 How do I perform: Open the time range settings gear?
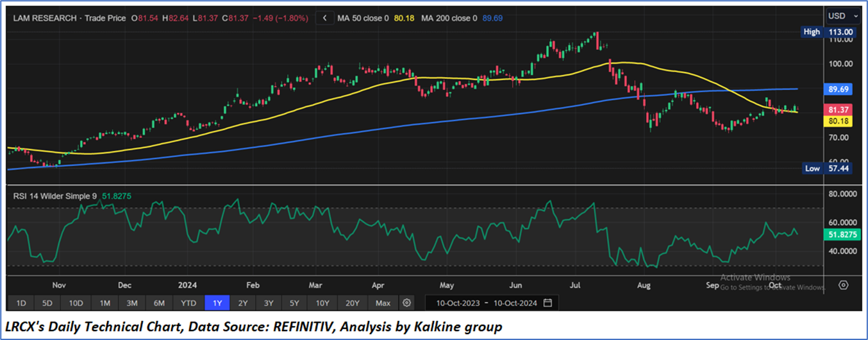click(x=406, y=302)
